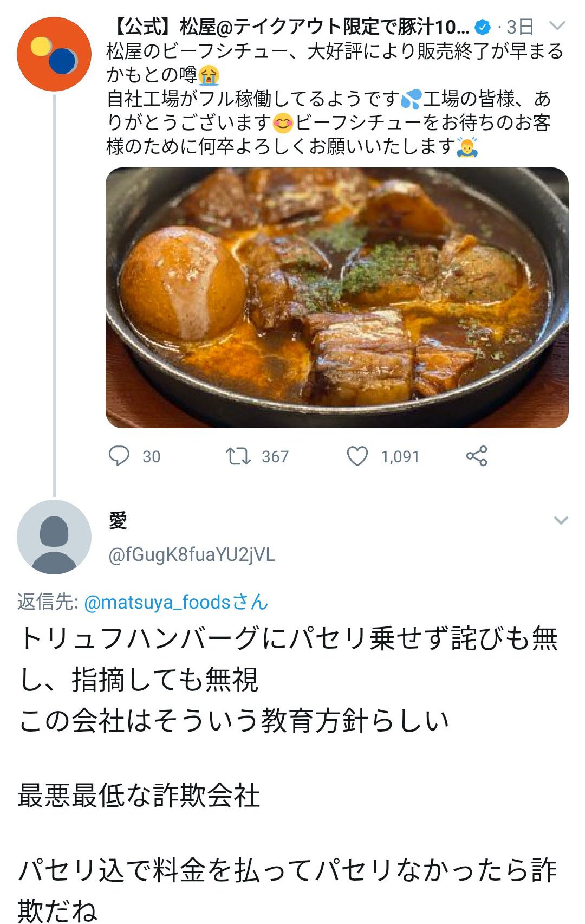Open the share icon on the tweet

point(477,456)
